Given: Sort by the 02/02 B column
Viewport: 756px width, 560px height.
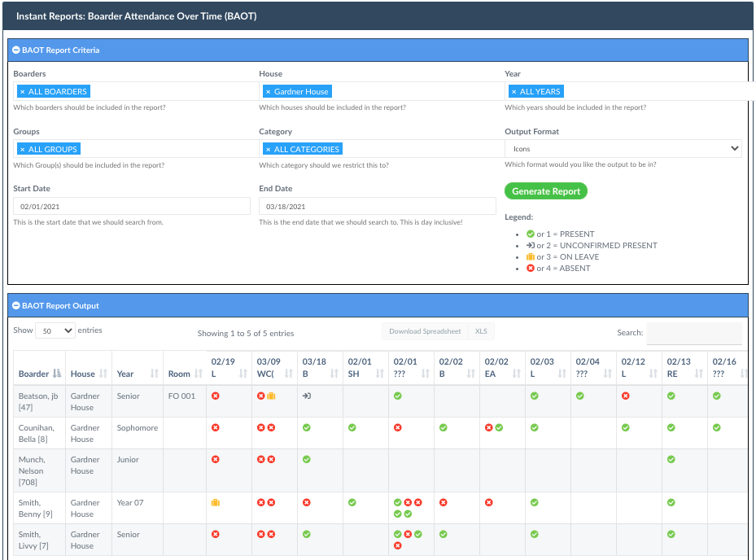Looking at the screenshot, I should click(457, 368).
